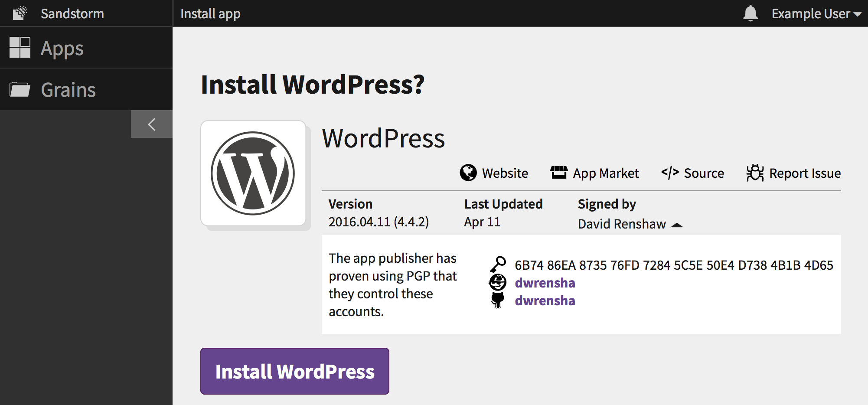Click the PGP proof explanation paragraph

click(x=392, y=284)
